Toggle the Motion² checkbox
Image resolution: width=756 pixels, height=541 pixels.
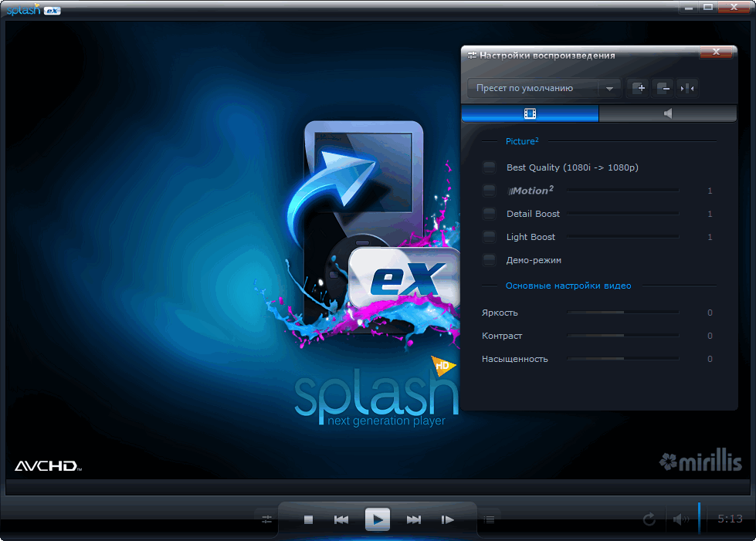[489, 191]
